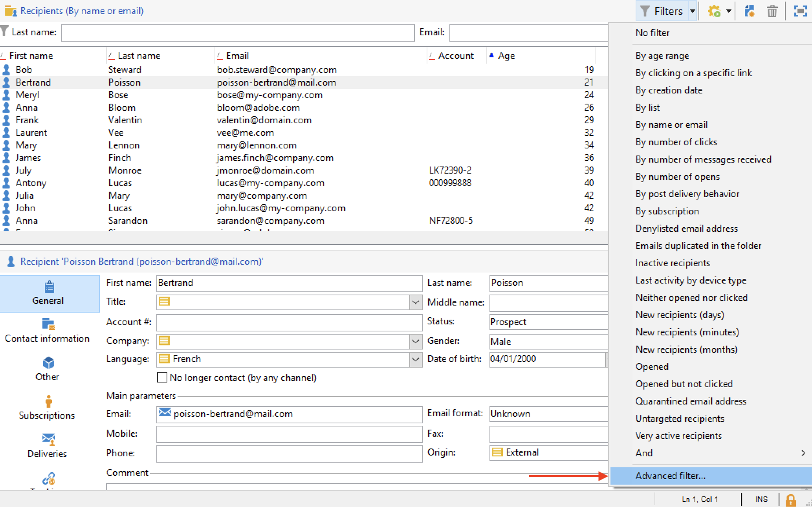Select 'No filter' menu option
Viewport: 812px width, 507px height.
coord(652,33)
